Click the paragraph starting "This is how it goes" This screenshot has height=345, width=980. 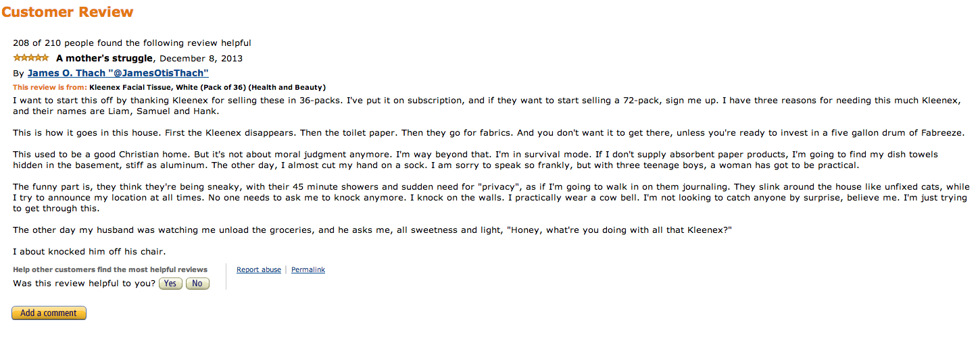(487, 133)
